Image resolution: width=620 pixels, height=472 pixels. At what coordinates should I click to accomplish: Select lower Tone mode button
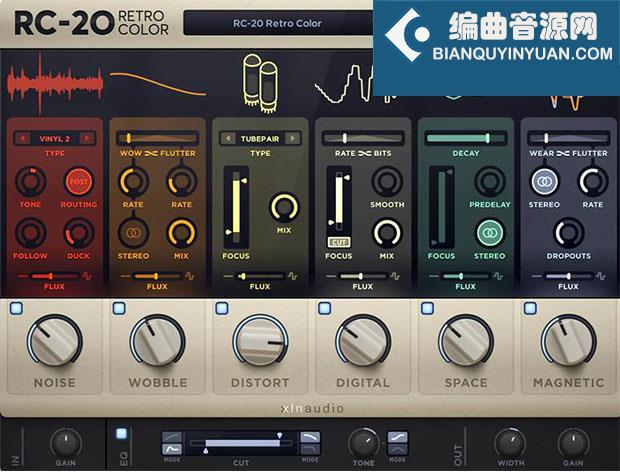click(x=397, y=449)
